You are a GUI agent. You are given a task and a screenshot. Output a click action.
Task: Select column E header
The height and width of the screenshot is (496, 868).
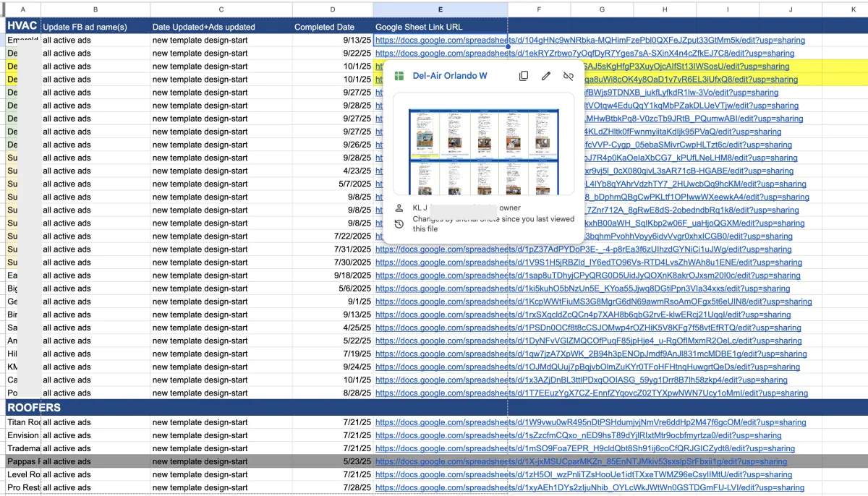click(x=440, y=9)
